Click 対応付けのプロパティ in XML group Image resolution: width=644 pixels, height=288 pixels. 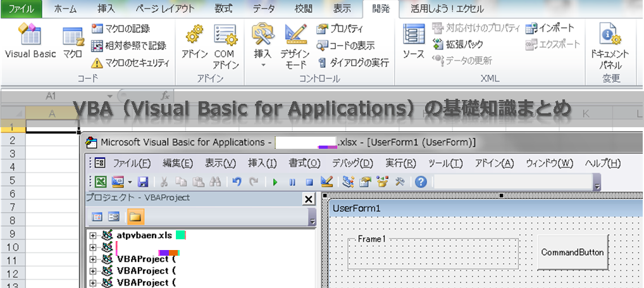click(476, 28)
